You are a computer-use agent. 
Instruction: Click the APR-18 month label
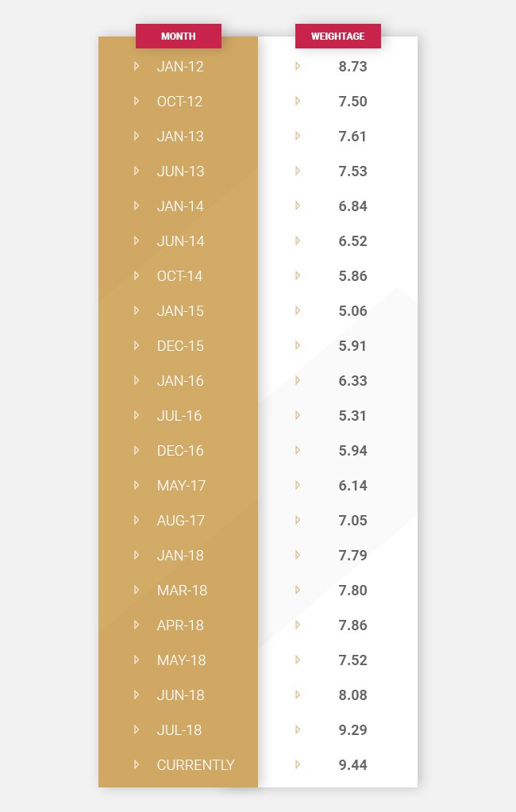pos(180,625)
